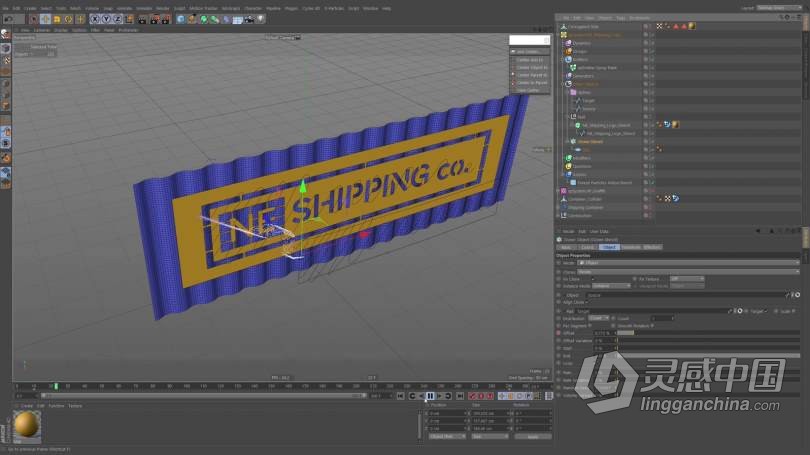Click the Apply button in Coordinates panel
Screen dimensions: 810x455
532,436
